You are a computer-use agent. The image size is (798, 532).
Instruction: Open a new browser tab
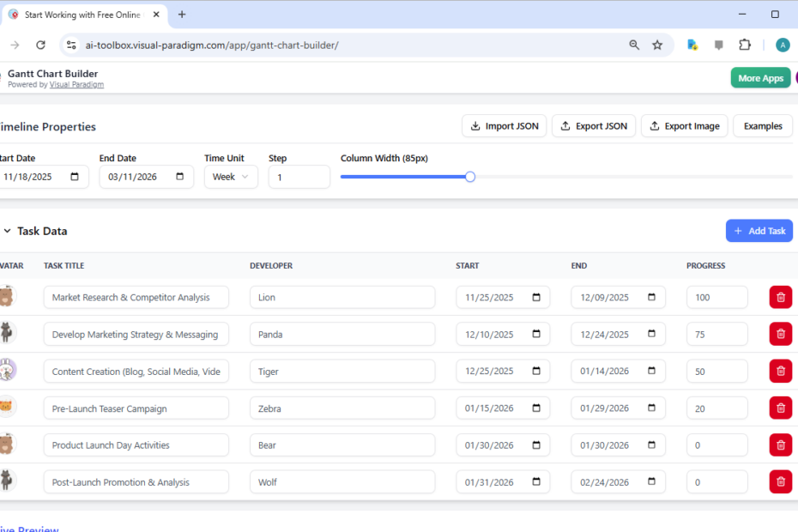(181, 15)
